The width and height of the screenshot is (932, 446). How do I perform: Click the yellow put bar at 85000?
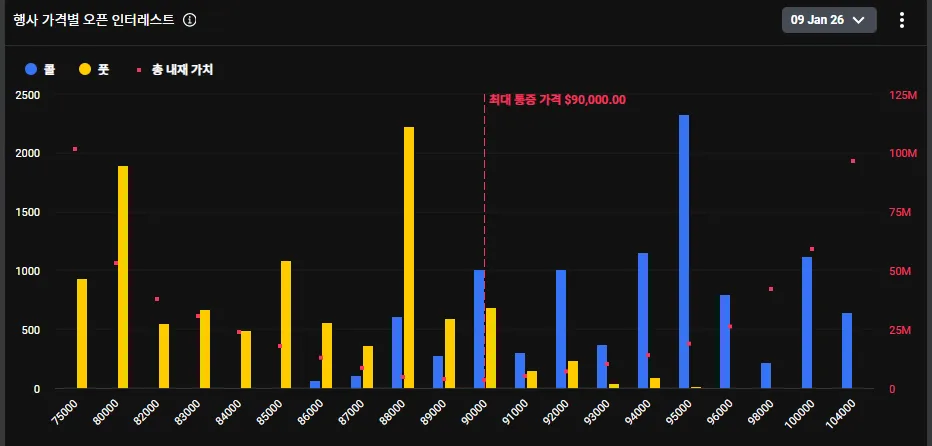(x=286, y=324)
